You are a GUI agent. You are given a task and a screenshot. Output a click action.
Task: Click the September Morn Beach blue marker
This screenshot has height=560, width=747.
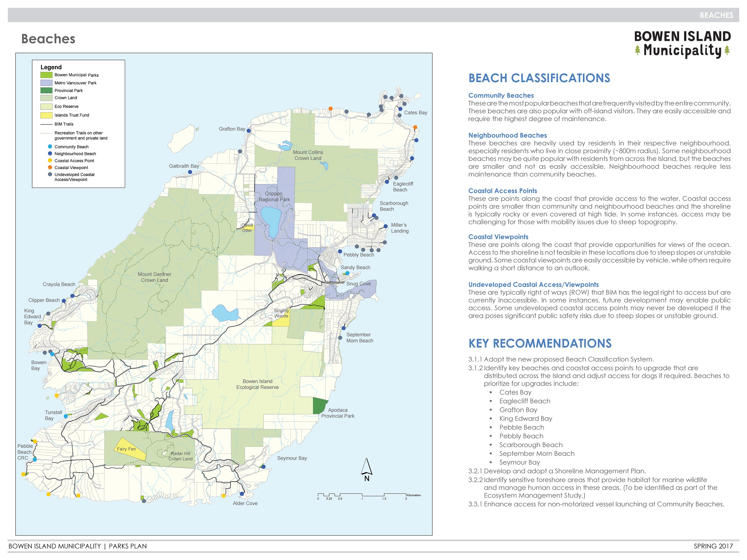343,328
